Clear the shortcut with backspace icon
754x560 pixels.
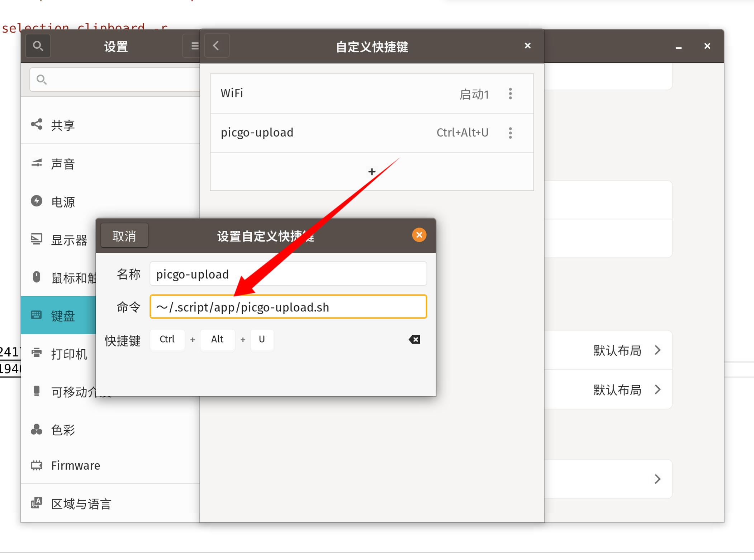coord(414,339)
